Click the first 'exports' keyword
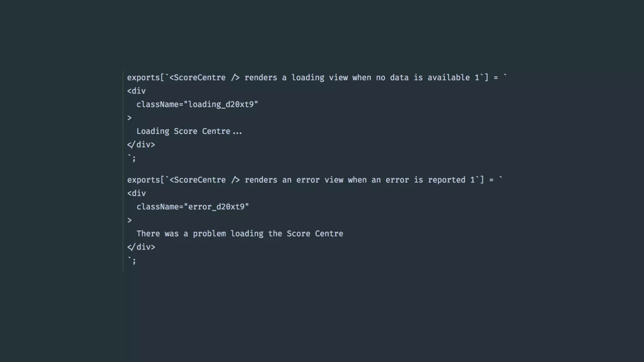 (143, 78)
